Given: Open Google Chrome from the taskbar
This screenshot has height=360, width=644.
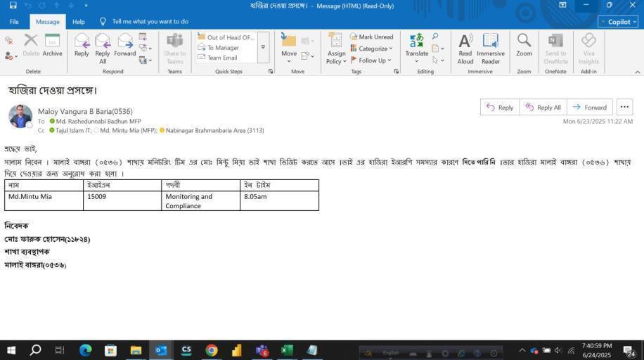Looking at the screenshot, I should pyautogui.click(x=212, y=350).
